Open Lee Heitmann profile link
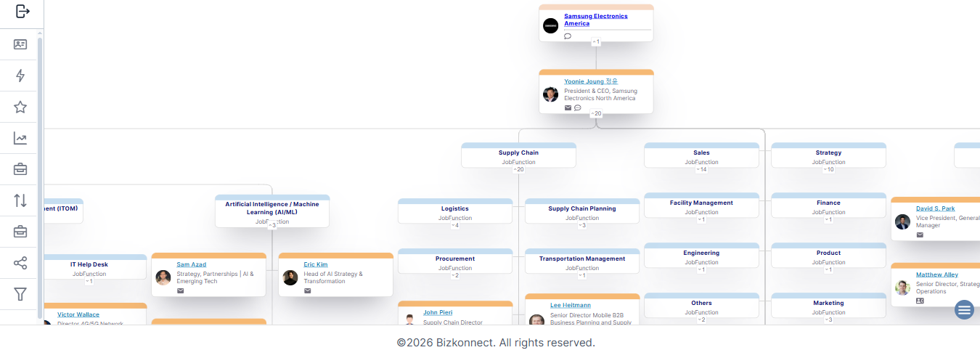This screenshot has width=980, height=350. (x=571, y=305)
